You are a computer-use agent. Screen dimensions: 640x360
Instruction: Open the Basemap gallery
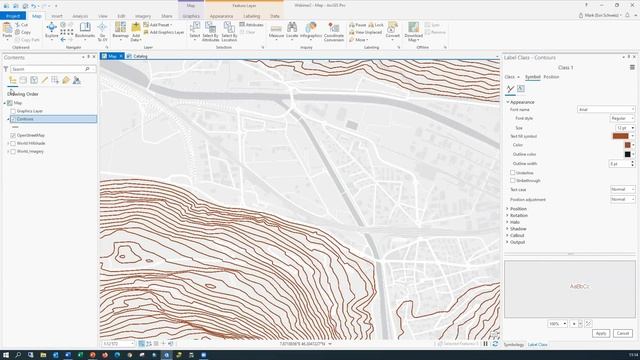(120, 31)
